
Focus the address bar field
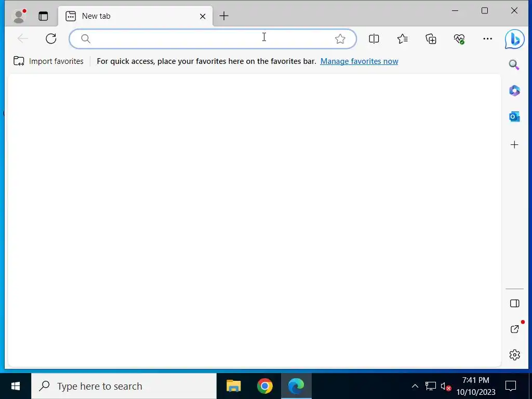(x=212, y=38)
